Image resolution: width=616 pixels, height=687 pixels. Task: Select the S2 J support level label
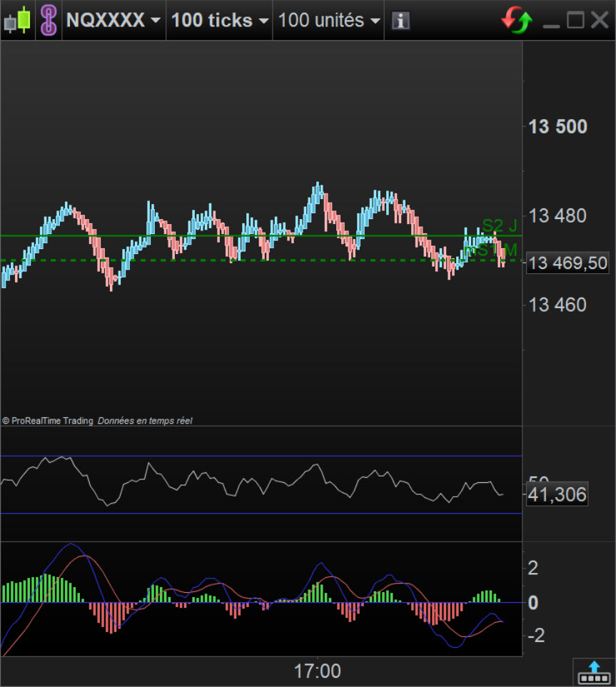[499, 226]
